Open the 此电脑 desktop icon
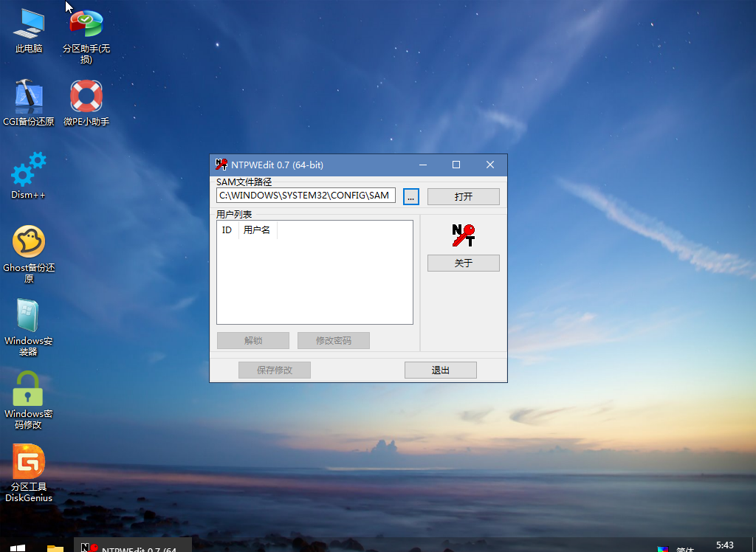Image resolution: width=756 pixels, height=552 pixels. click(x=29, y=25)
